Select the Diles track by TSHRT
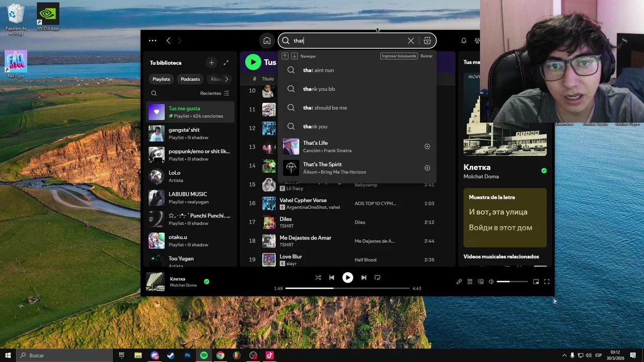This screenshot has width=644, height=362. [347, 222]
